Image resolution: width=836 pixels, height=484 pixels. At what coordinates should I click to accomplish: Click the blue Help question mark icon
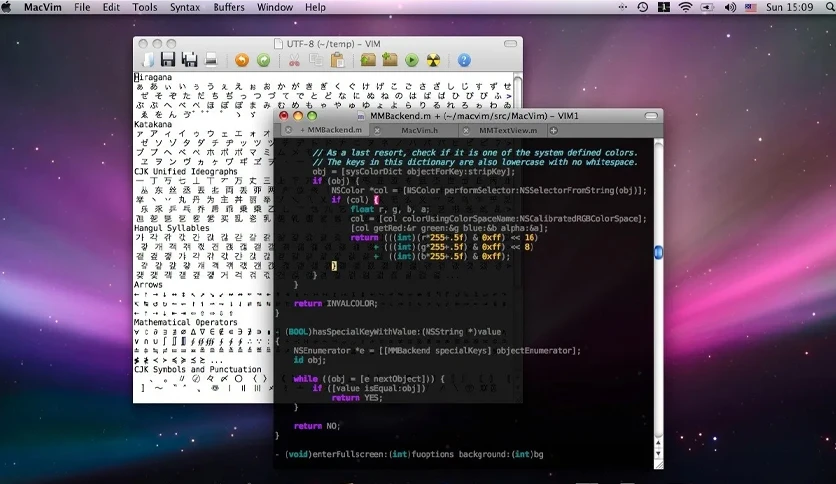[x=464, y=60]
